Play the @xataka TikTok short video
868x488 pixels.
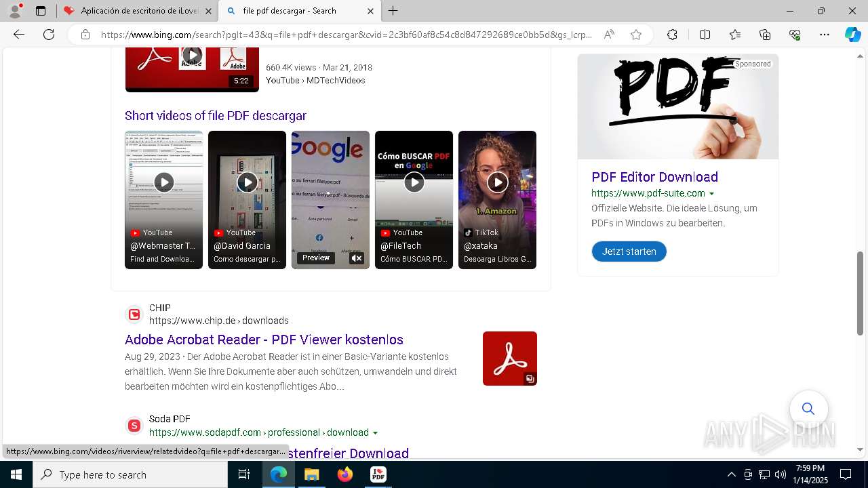coord(497,200)
